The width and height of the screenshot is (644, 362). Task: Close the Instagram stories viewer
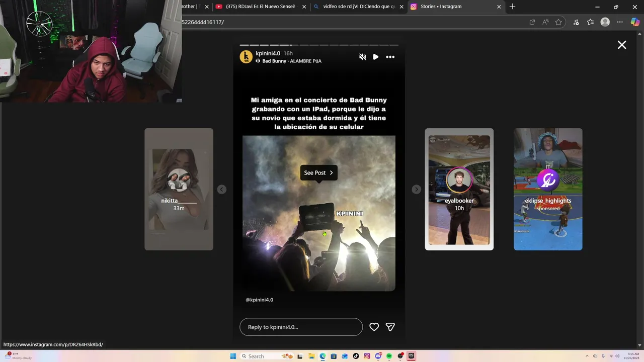click(622, 45)
